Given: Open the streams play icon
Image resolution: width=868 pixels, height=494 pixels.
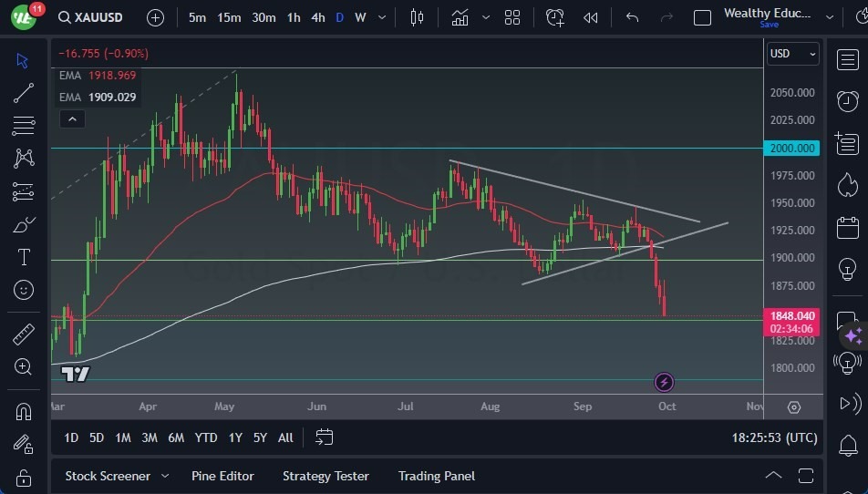Looking at the screenshot, I should pos(851,403).
